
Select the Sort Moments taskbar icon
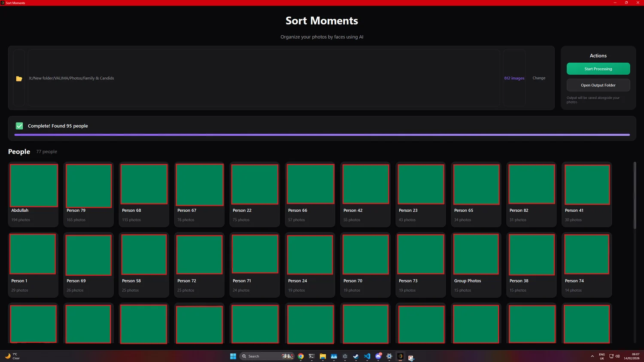click(x=401, y=356)
